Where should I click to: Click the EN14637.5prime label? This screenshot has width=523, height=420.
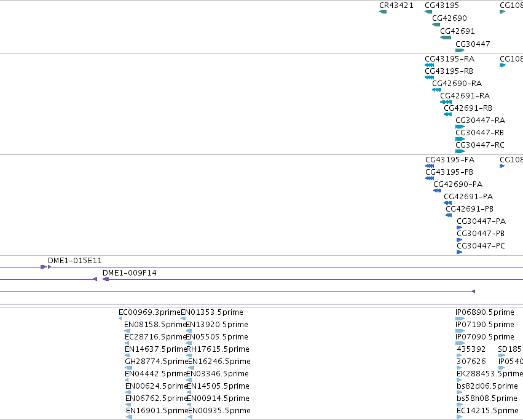pyautogui.click(x=155, y=349)
